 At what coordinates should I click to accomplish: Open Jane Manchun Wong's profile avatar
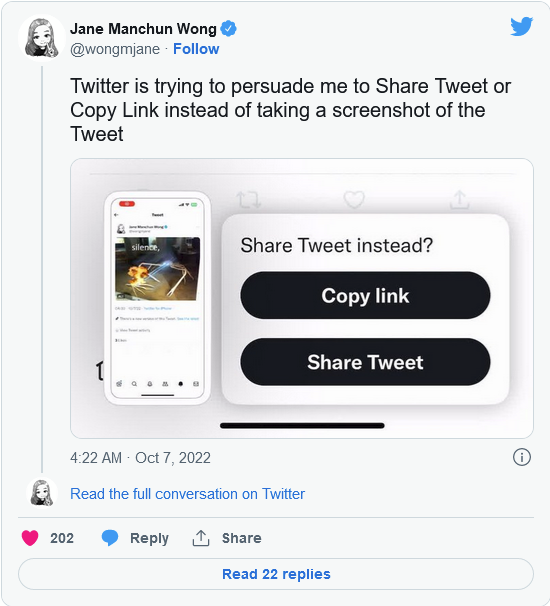coord(42,38)
